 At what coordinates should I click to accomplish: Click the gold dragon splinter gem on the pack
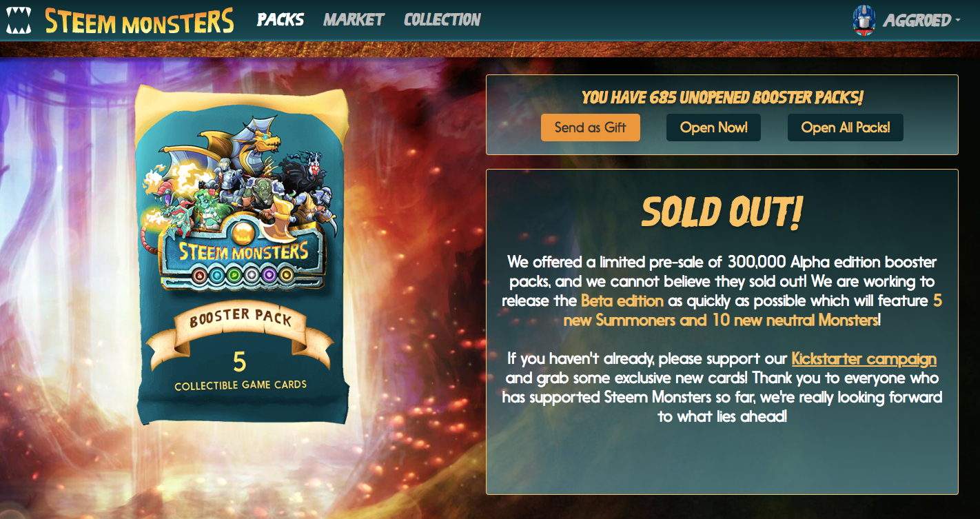pyautogui.click(x=287, y=276)
